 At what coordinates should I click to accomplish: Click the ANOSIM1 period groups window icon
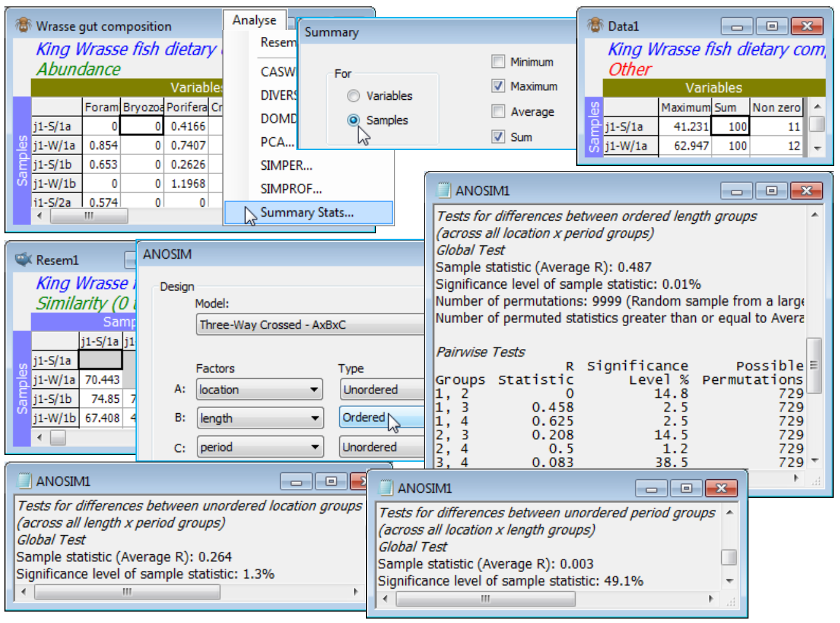click(x=386, y=488)
